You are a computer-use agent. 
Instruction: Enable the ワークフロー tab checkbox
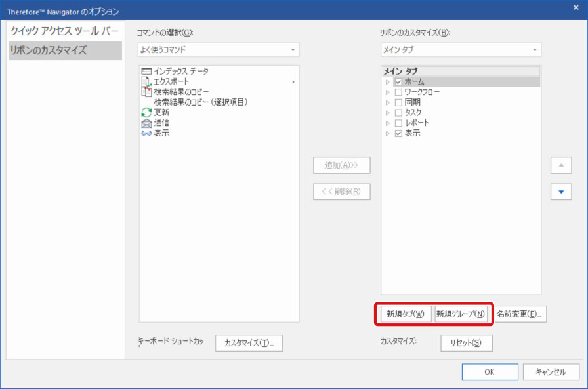pos(398,92)
